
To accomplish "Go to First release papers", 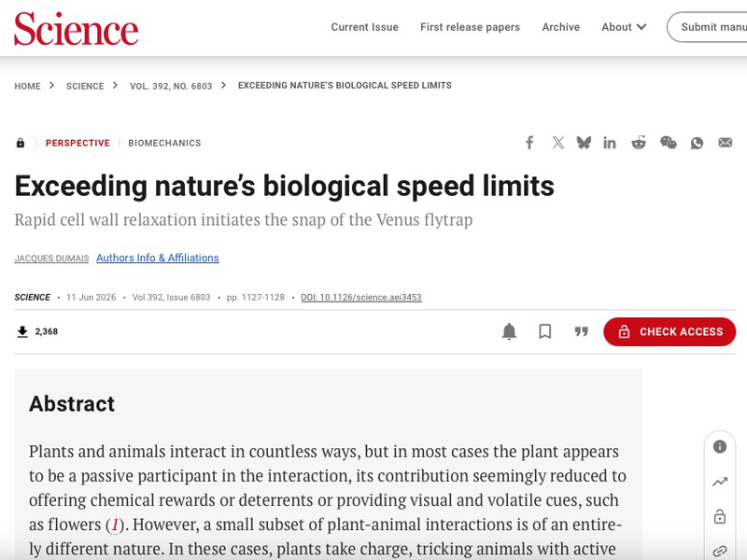I will tap(470, 27).
